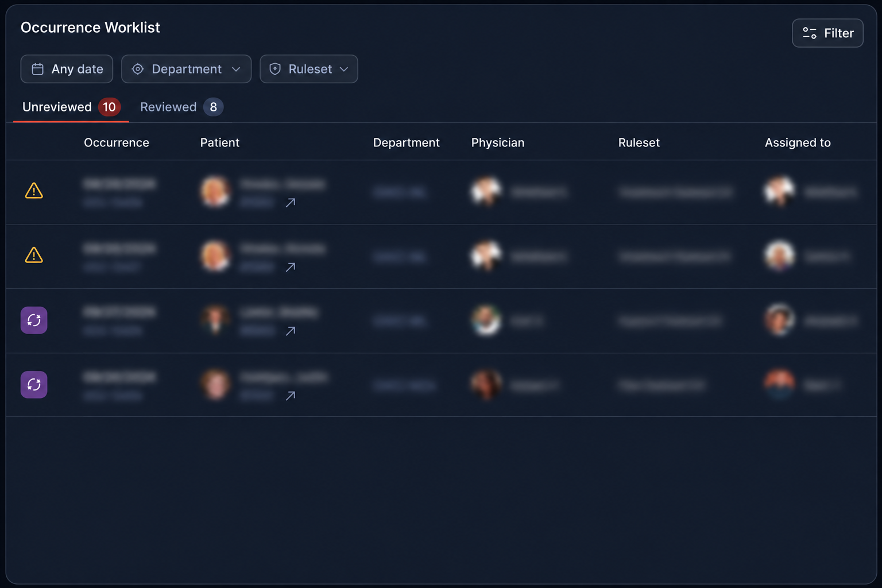Click the first row assignee avatar
Viewport: 882px width, 588px height.
tap(780, 192)
